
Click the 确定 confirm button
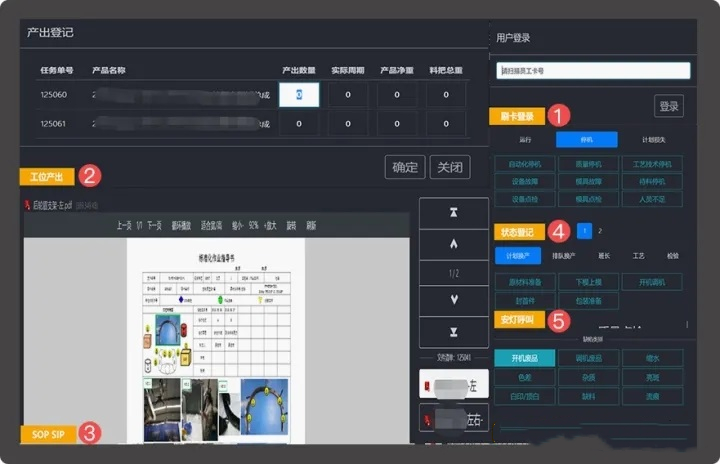coord(405,167)
